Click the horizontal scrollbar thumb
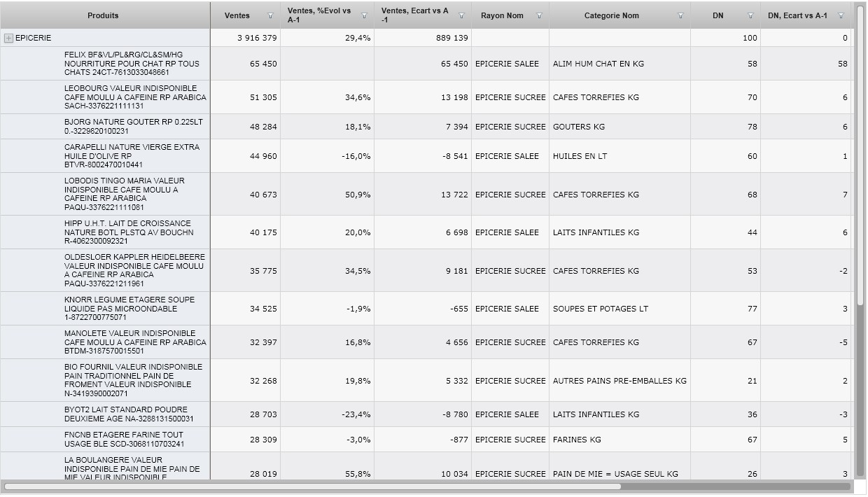This screenshot has width=868, height=497. point(312,486)
